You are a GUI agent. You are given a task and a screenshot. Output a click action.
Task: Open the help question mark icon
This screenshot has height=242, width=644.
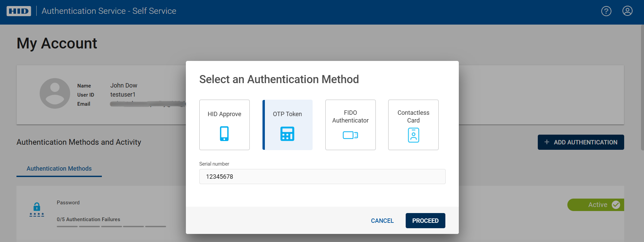(x=606, y=11)
